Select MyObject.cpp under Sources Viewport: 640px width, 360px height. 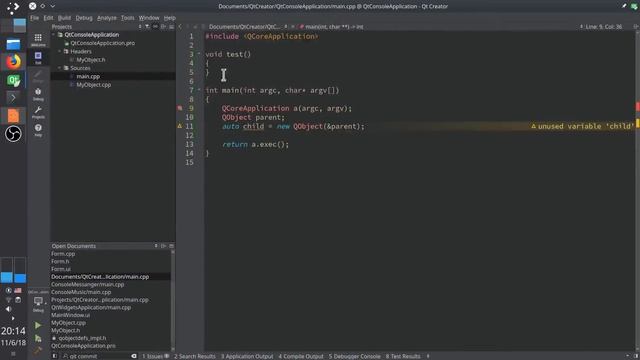(x=93, y=84)
